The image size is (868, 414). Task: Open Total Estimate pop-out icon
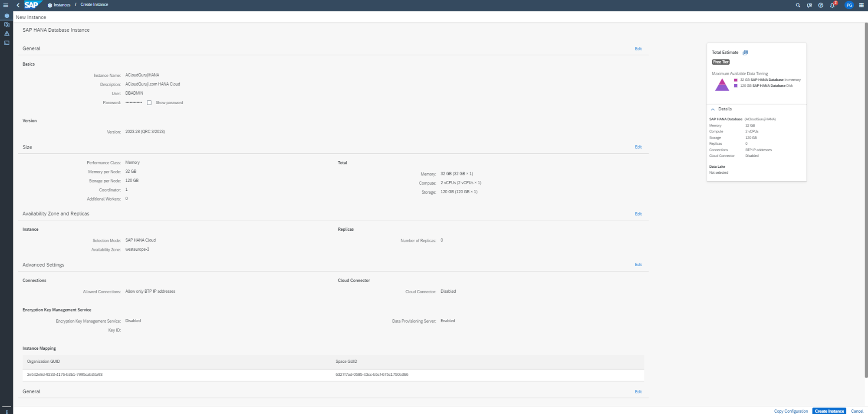point(745,53)
